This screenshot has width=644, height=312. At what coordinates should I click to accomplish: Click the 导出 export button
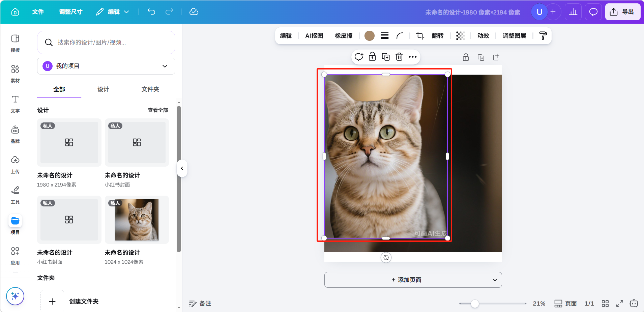click(622, 12)
